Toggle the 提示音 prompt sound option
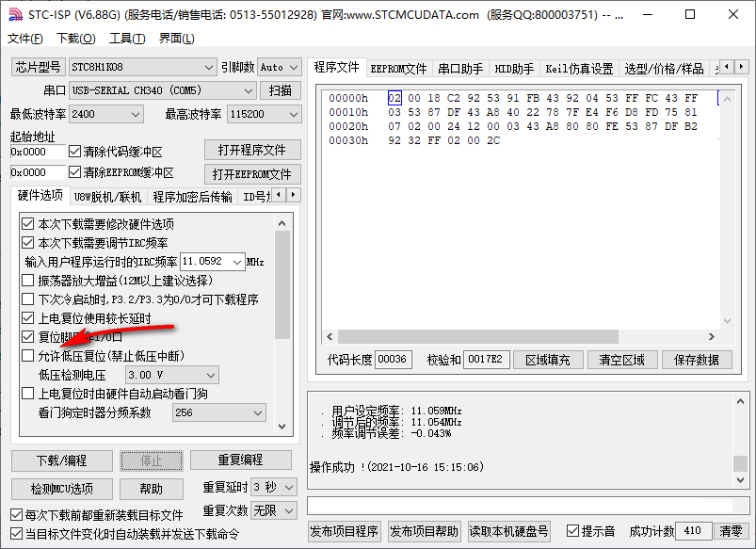This screenshot has height=549, width=756. pyautogui.click(x=572, y=530)
